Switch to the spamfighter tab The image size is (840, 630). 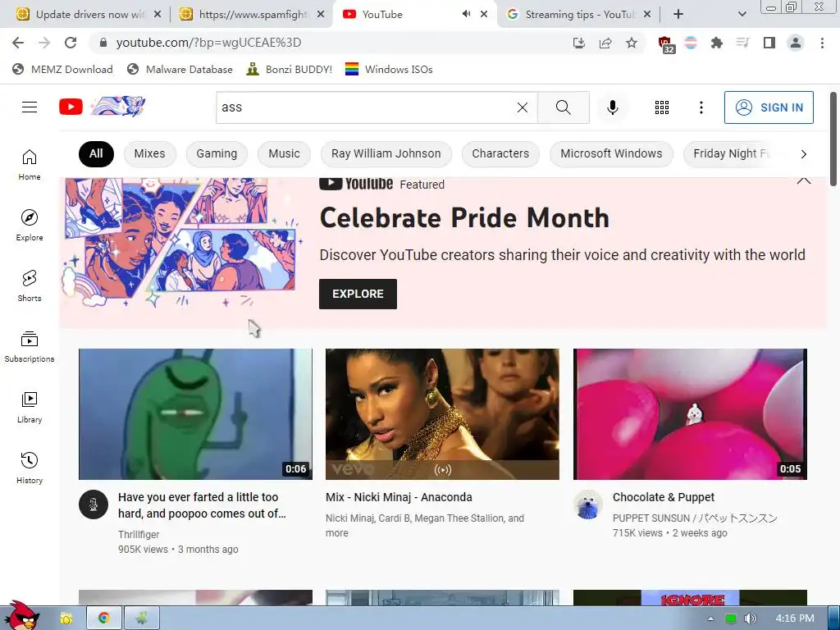(252, 15)
